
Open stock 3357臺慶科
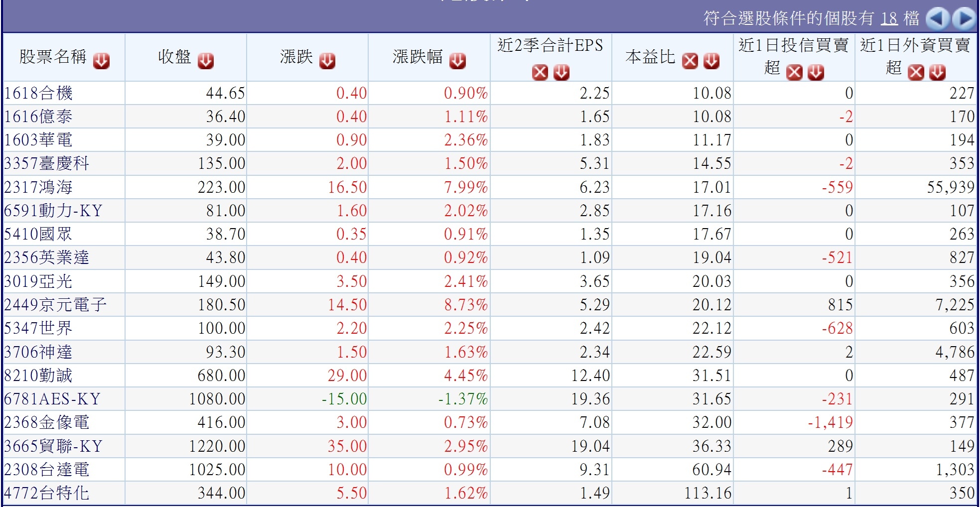pyautogui.click(x=47, y=163)
